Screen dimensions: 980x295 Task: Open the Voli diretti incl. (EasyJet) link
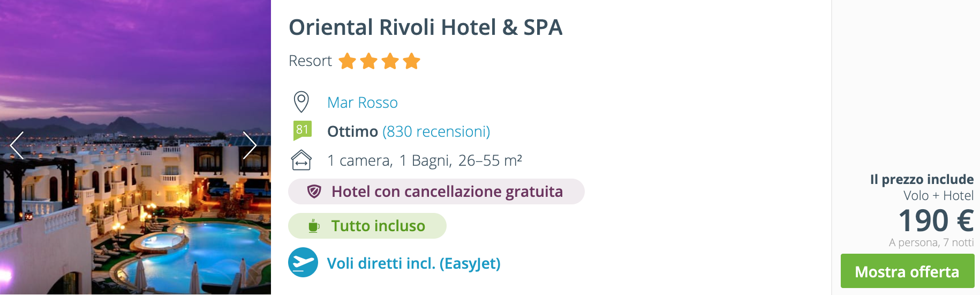coord(414,263)
